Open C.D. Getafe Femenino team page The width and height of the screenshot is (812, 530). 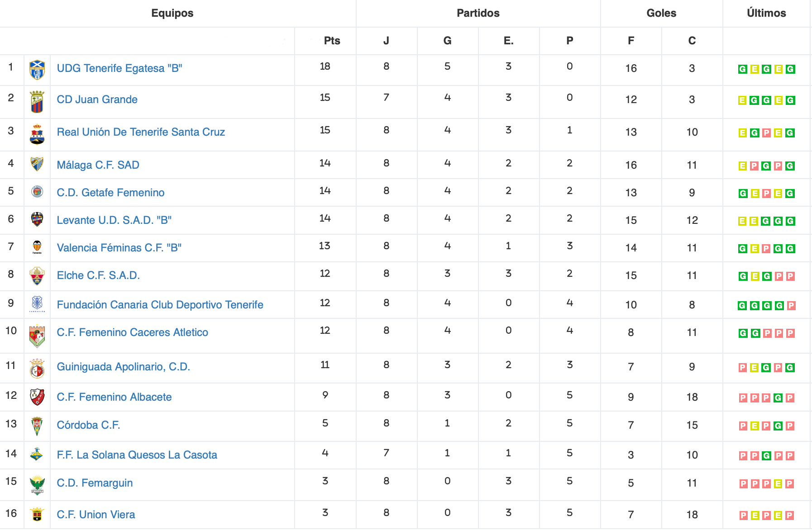[x=110, y=193]
